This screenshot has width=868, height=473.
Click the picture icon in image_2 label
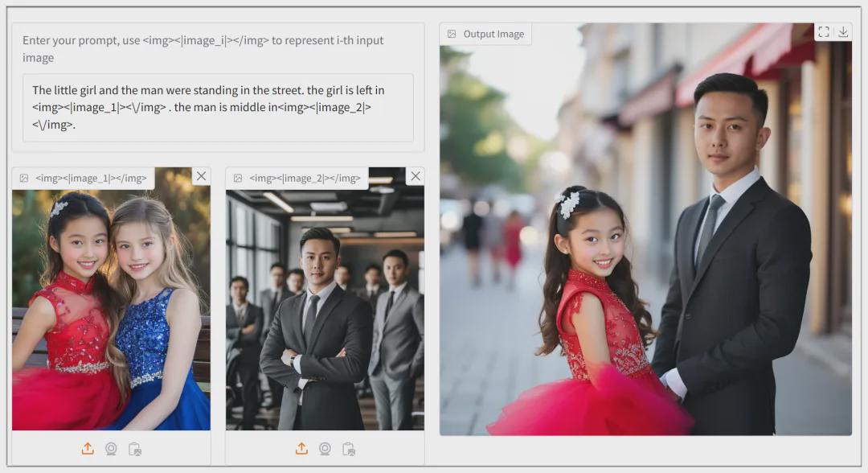[x=238, y=179]
